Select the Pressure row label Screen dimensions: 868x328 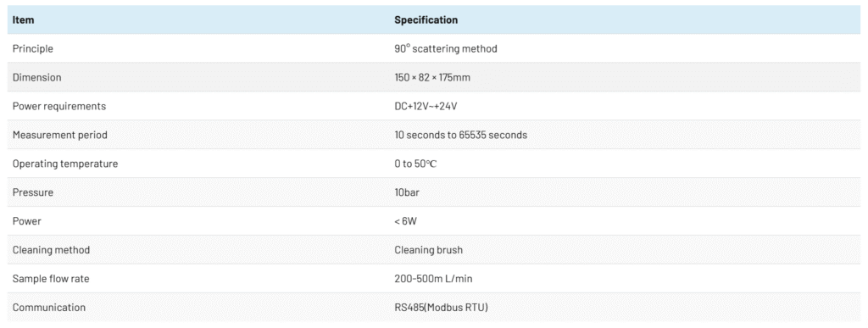[33, 192]
